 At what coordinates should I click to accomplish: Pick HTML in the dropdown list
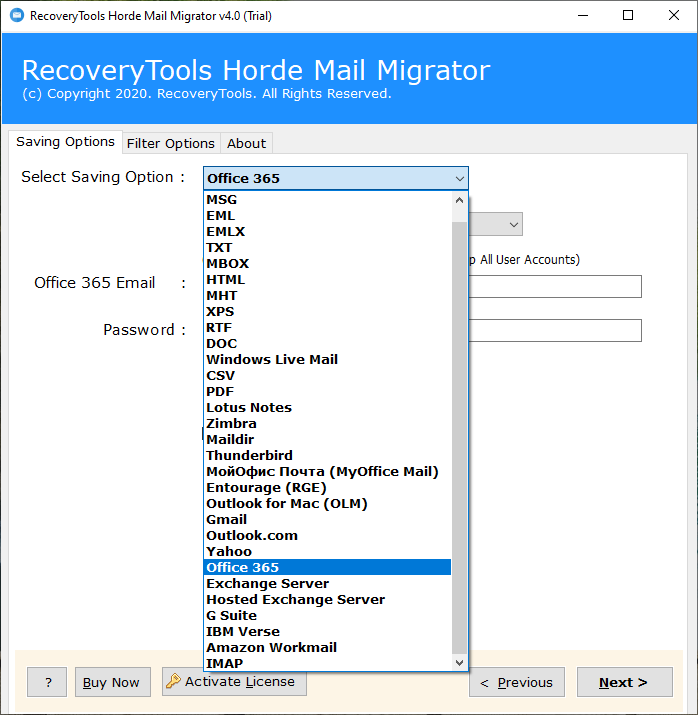[327, 280]
